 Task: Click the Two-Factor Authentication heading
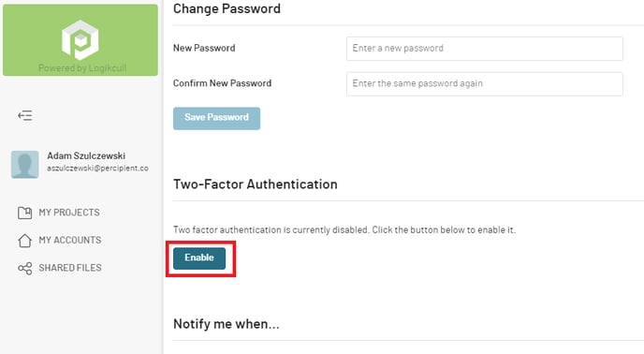tap(255, 184)
